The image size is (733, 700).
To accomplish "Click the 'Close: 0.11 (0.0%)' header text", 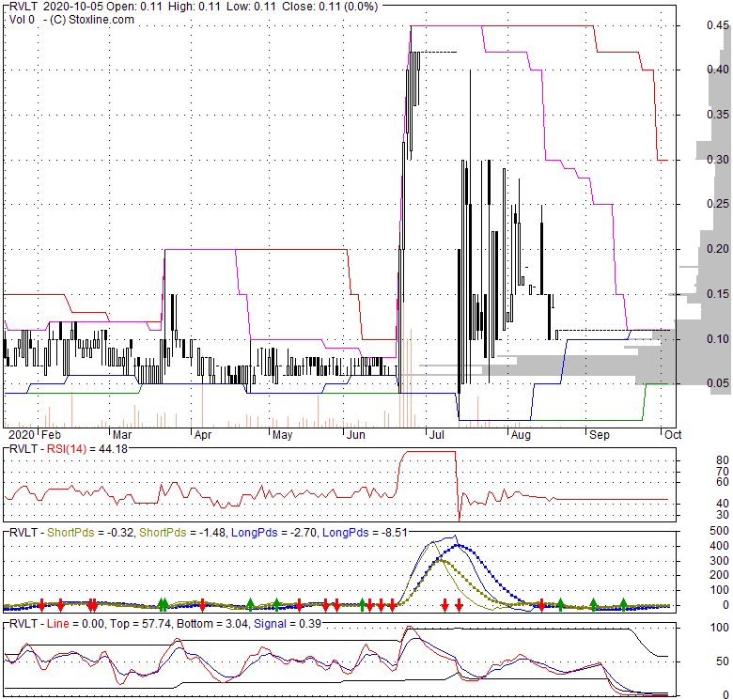I will click(x=330, y=7).
